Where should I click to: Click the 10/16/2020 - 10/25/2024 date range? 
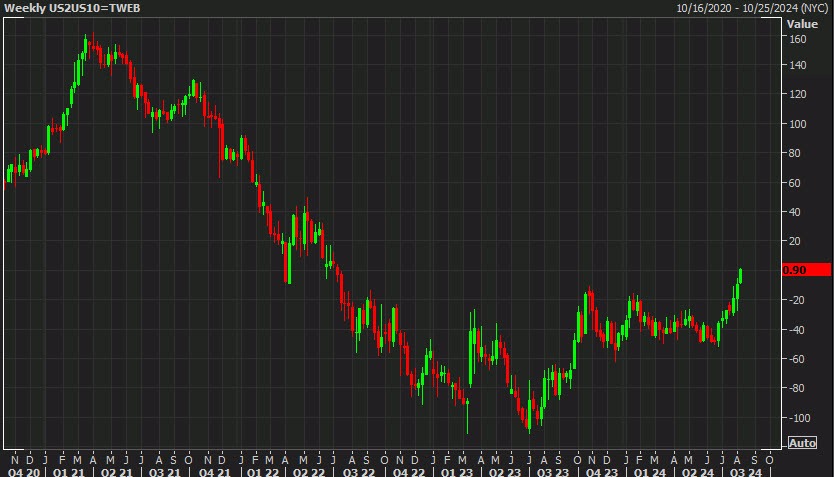tap(752, 9)
